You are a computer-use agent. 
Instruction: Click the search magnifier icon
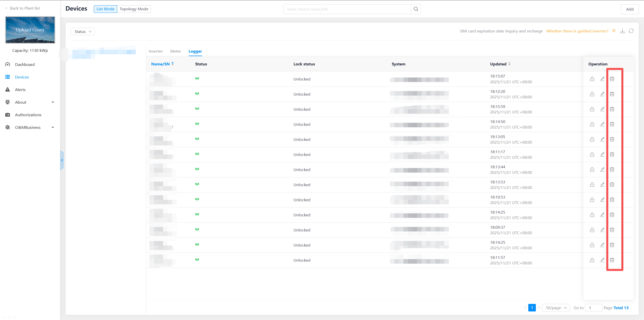click(416, 9)
